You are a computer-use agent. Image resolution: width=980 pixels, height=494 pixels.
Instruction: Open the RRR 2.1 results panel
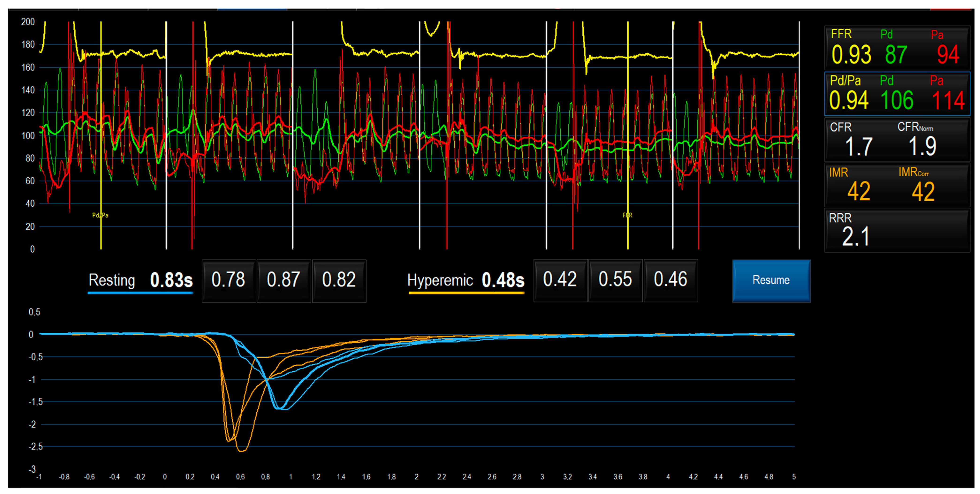tap(897, 230)
